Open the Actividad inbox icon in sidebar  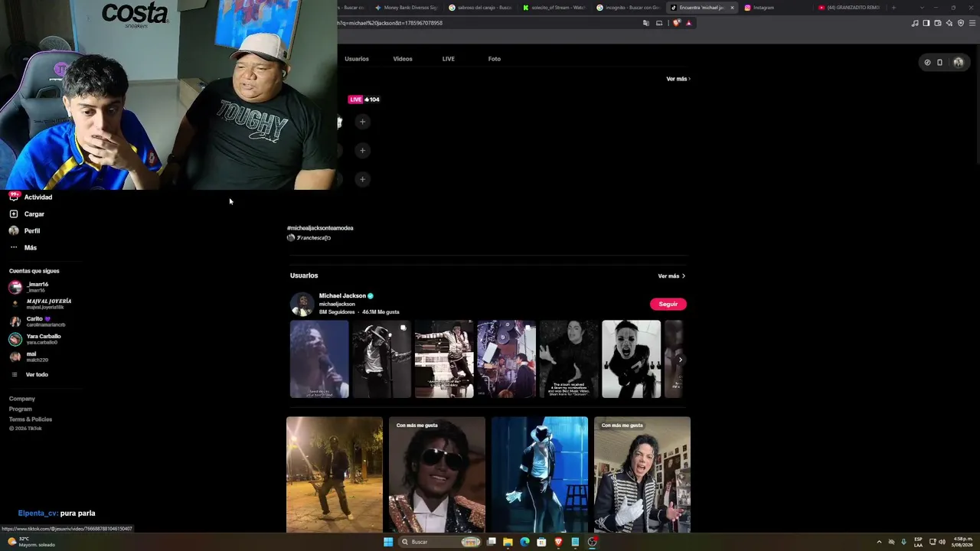14,197
